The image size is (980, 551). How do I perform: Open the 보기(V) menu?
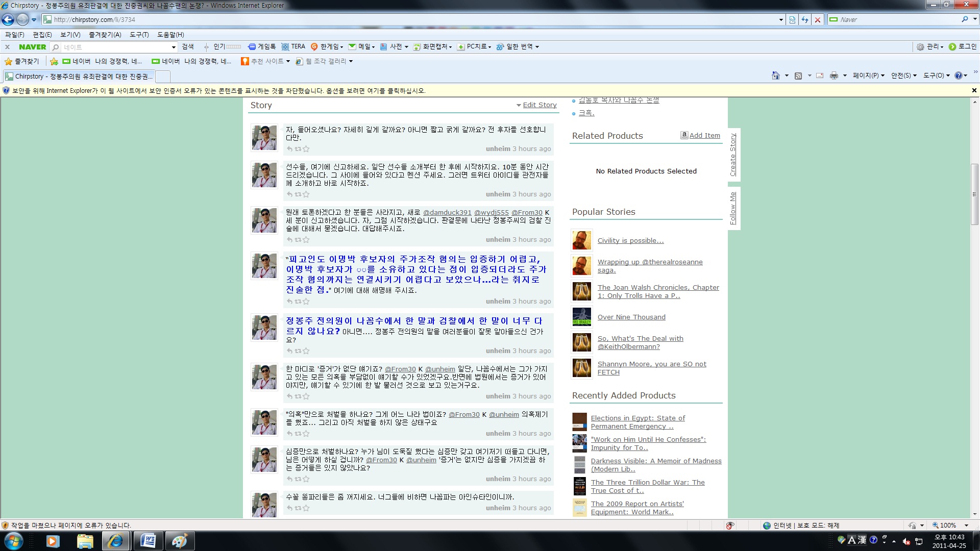coord(70,35)
